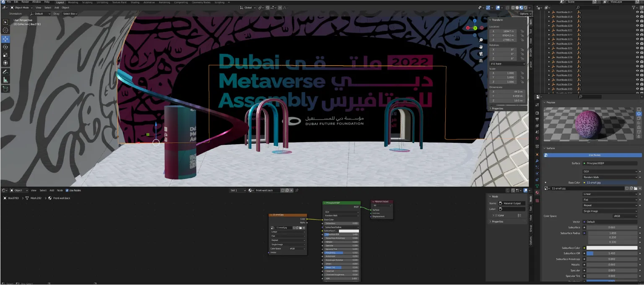Select the Measure tool
The width and height of the screenshot is (644, 285).
point(5,80)
